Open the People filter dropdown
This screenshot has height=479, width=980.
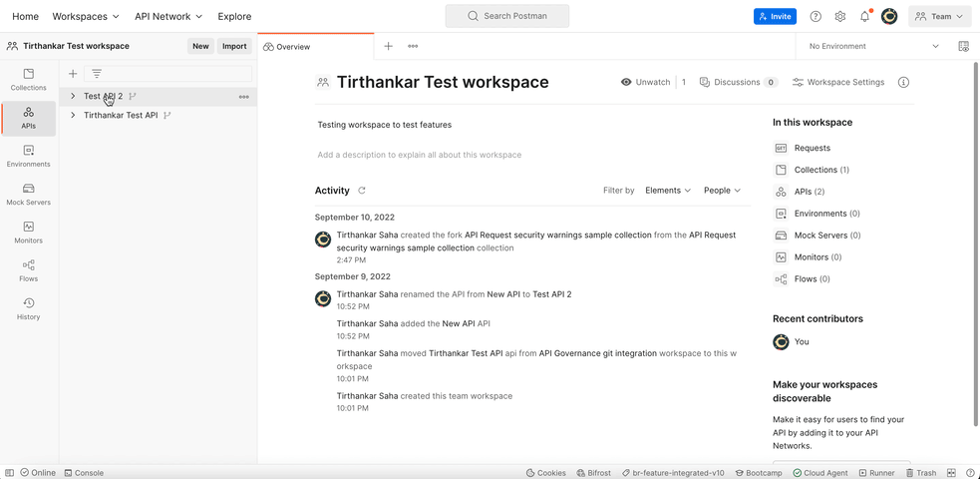tap(722, 190)
